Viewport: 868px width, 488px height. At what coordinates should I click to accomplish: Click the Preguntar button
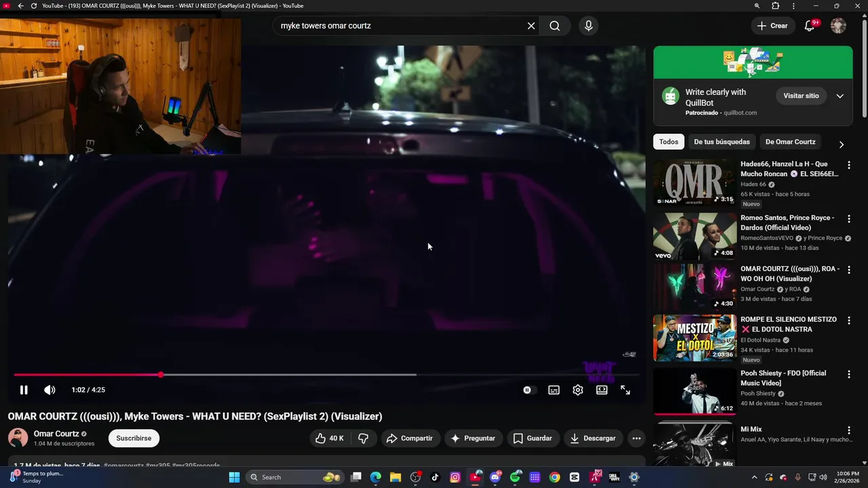pos(473,439)
